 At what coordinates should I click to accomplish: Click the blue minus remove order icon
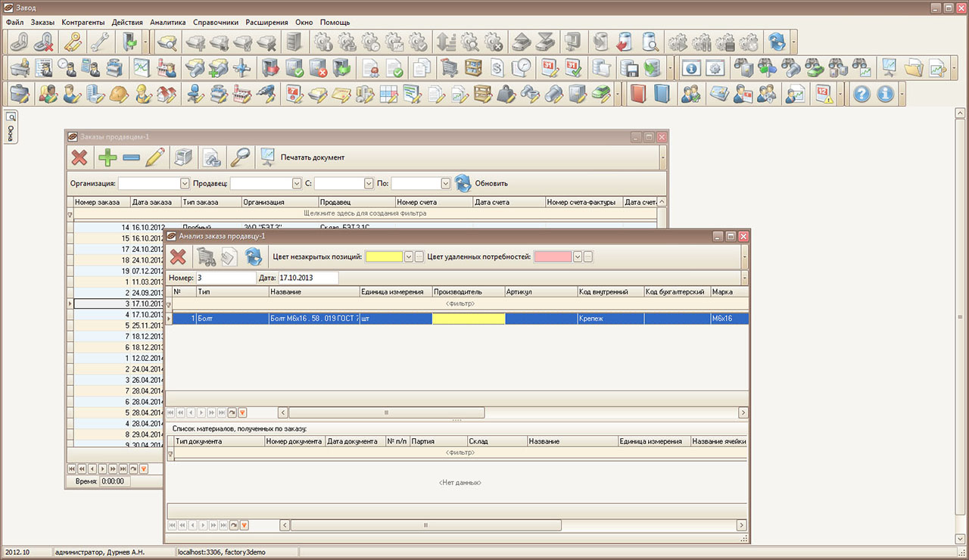tap(131, 157)
